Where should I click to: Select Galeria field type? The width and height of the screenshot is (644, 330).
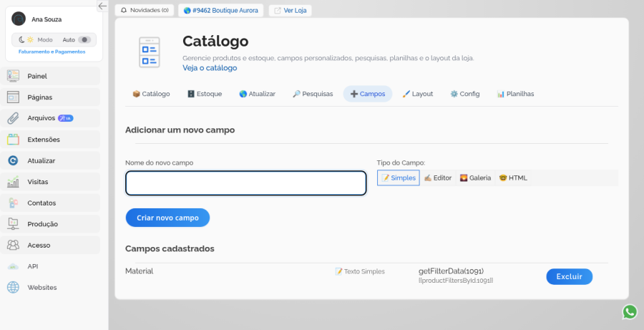click(475, 178)
